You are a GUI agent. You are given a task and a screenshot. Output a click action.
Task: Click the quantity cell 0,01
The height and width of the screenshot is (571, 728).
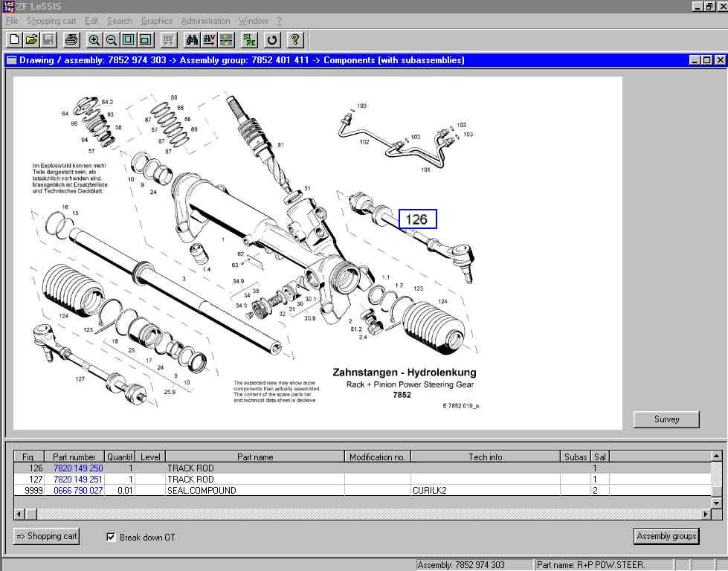point(120,490)
